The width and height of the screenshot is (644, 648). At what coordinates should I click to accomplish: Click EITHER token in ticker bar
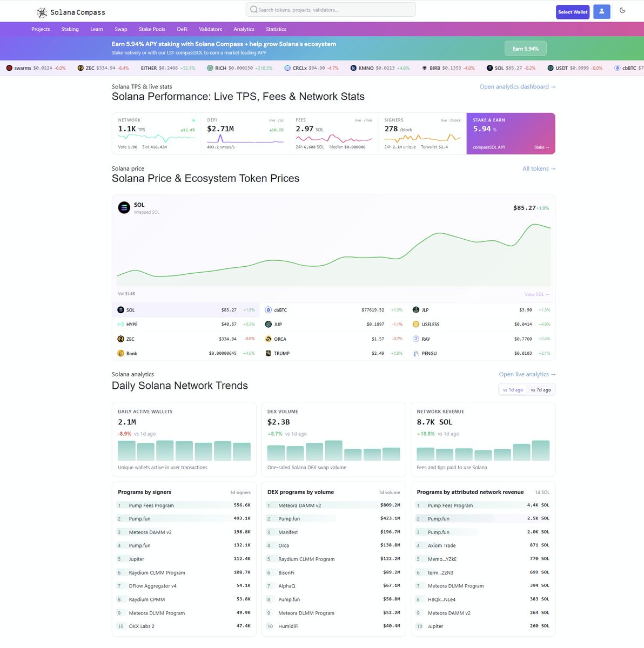(x=167, y=68)
